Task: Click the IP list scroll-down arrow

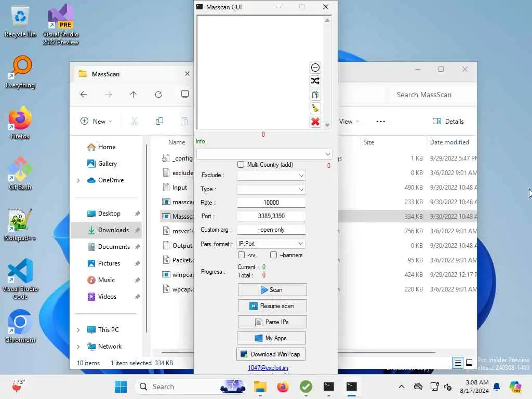Action: pos(327,125)
